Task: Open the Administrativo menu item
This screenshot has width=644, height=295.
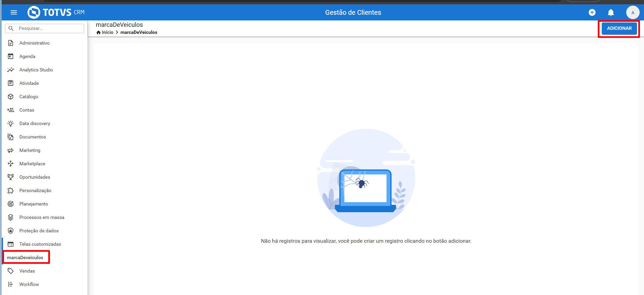Action: (x=45, y=43)
